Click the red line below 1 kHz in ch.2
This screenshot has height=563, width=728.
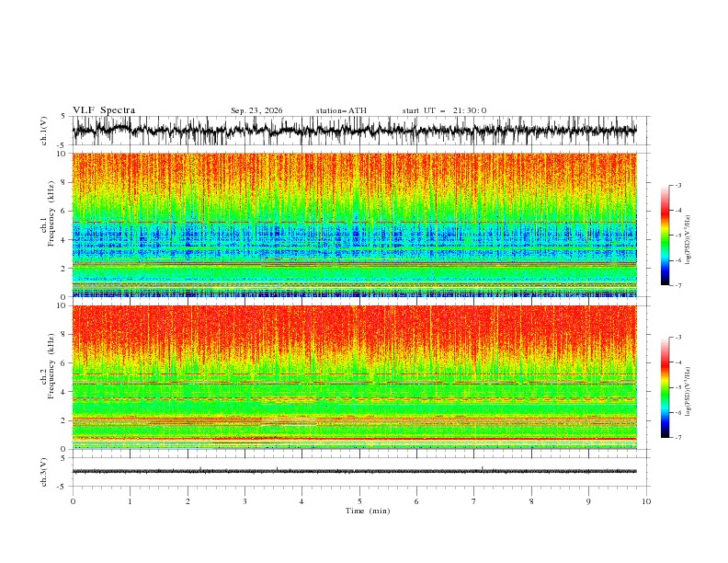(425, 439)
